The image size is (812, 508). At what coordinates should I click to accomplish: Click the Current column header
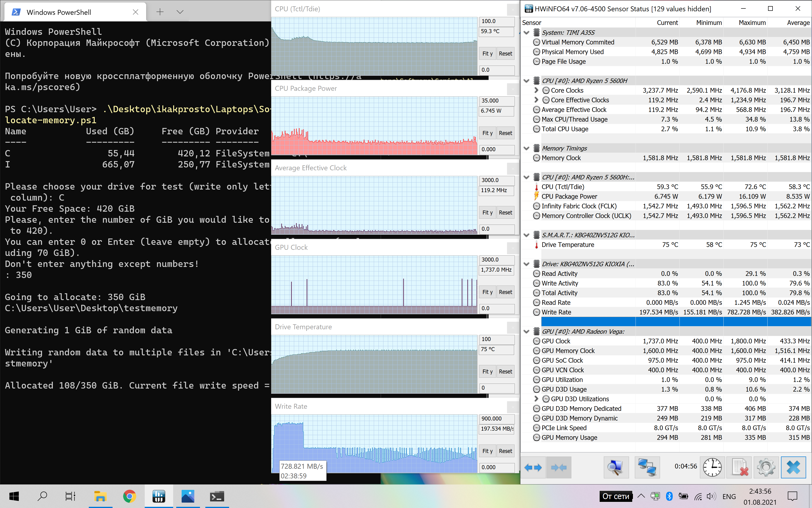coord(657,23)
